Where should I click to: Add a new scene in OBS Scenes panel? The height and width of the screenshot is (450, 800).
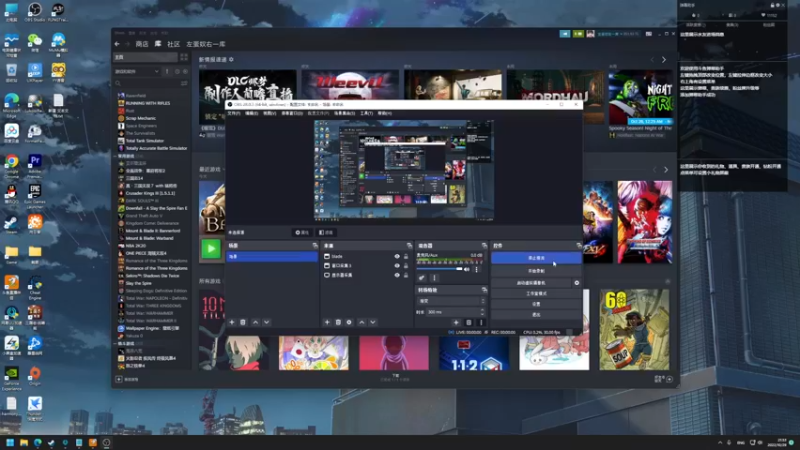232,322
